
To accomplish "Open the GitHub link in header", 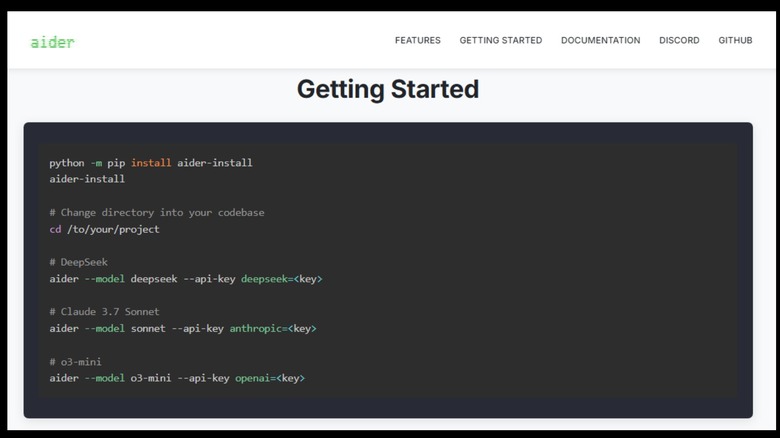I will [x=735, y=41].
